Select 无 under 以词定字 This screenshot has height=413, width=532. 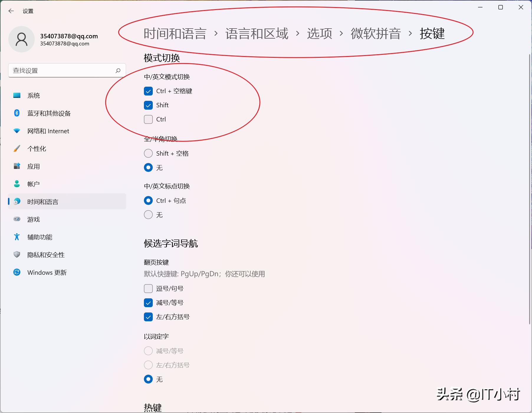pos(148,379)
